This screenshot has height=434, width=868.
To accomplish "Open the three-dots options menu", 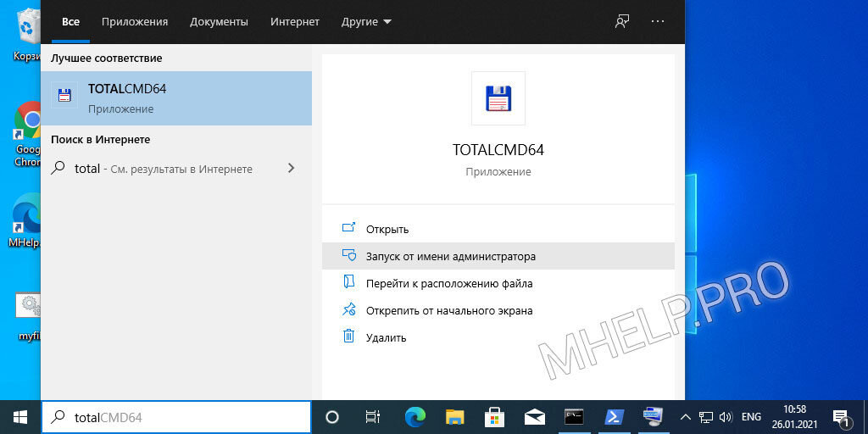I will click(658, 21).
